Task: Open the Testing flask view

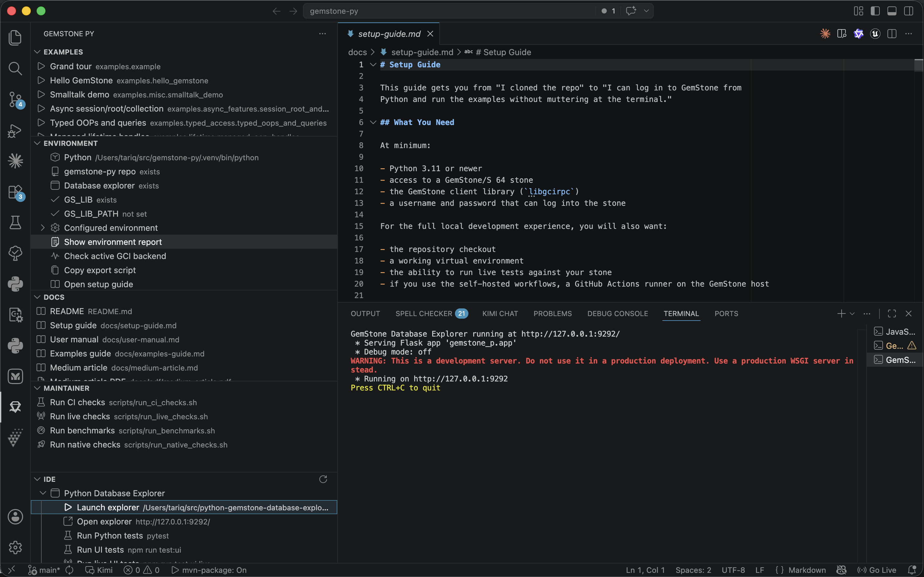Action: (x=15, y=222)
